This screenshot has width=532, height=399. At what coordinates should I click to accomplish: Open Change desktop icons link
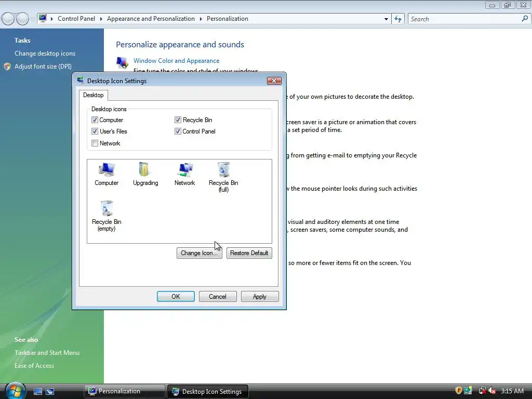tap(45, 54)
